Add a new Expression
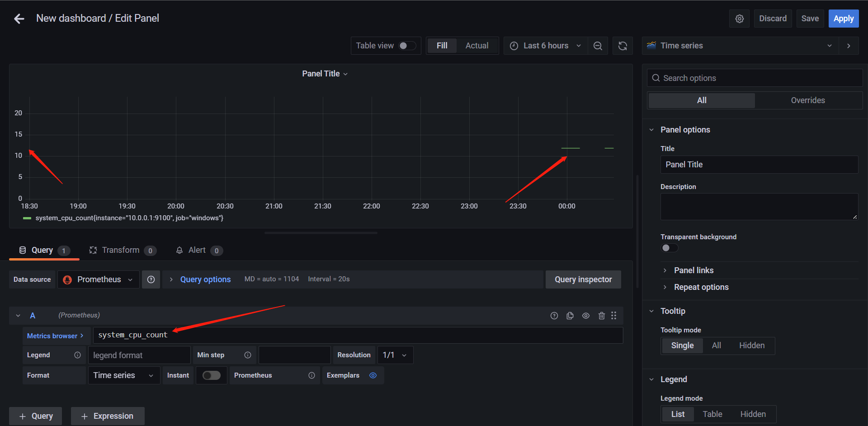868x426 pixels. [x=108, y=416]
